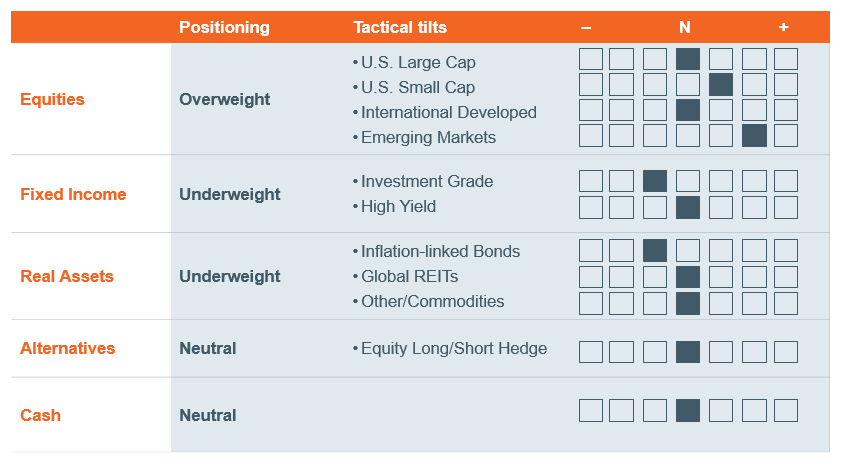Image resolution: width=853 pixels, height=474 pixels.
Task: Click the plus sign in header
Action: (783, 27)
